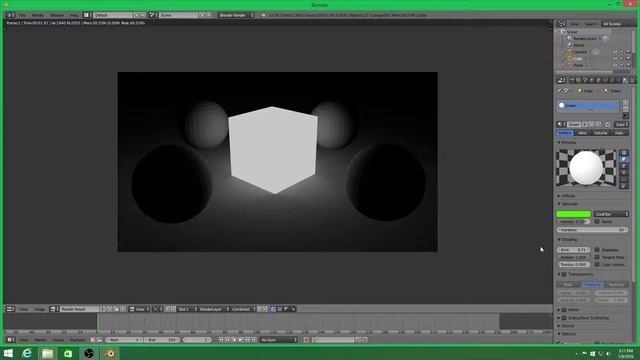This screenshot has height=360, width=640.
Task: Open the image editor View menu
Action: 23,309
